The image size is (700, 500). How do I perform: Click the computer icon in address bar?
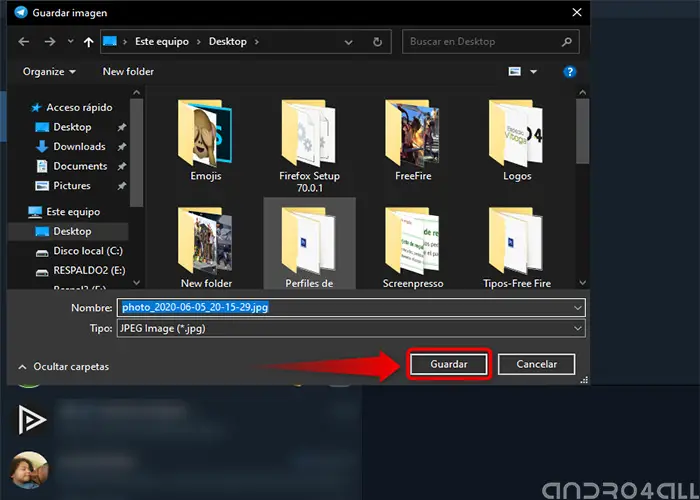(x=110, y=42)
